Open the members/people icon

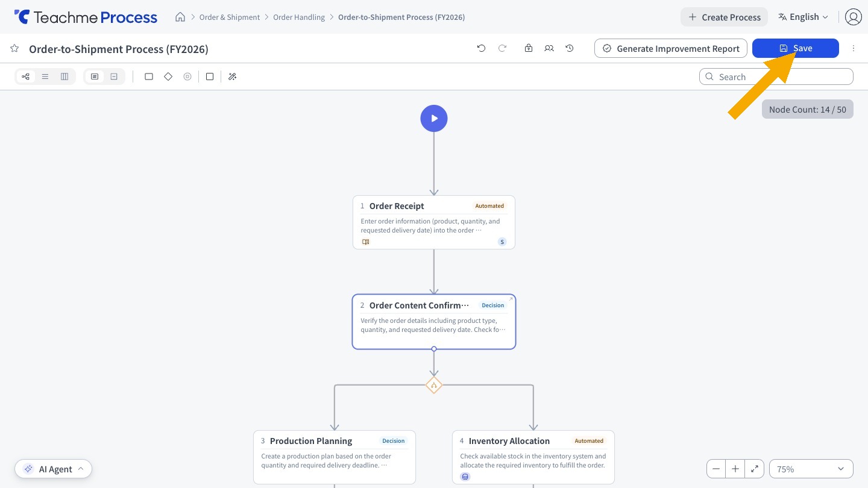click(549, 48)
